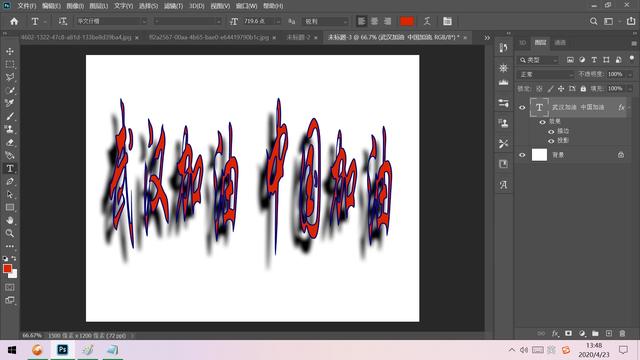The image size is (640, 360).
Task: Open the fill 填充 slider arrow
Action: click(x=630, y=89)
